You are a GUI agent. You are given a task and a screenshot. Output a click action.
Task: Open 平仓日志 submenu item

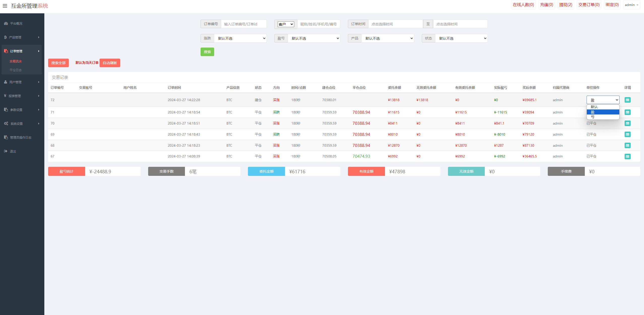(16, 70)
